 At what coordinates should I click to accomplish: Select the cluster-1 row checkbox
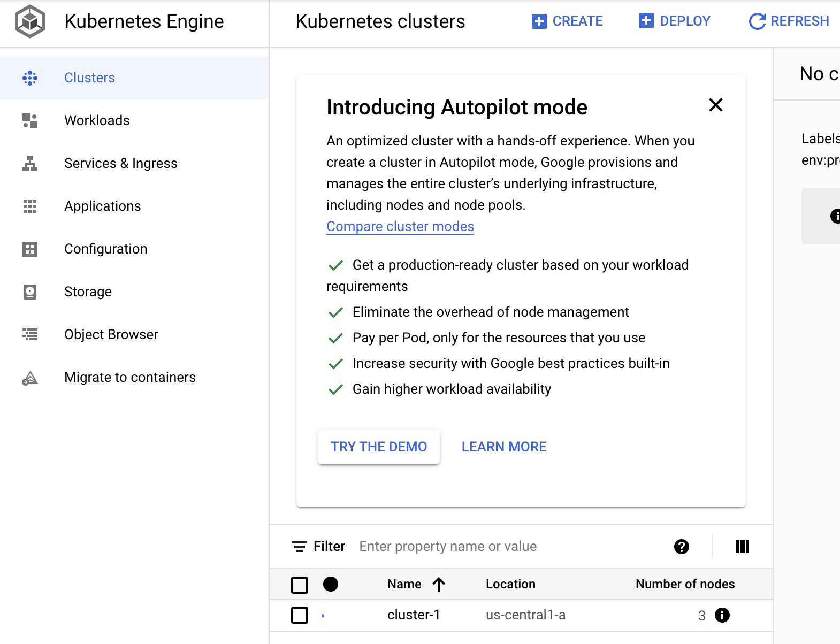300,615
